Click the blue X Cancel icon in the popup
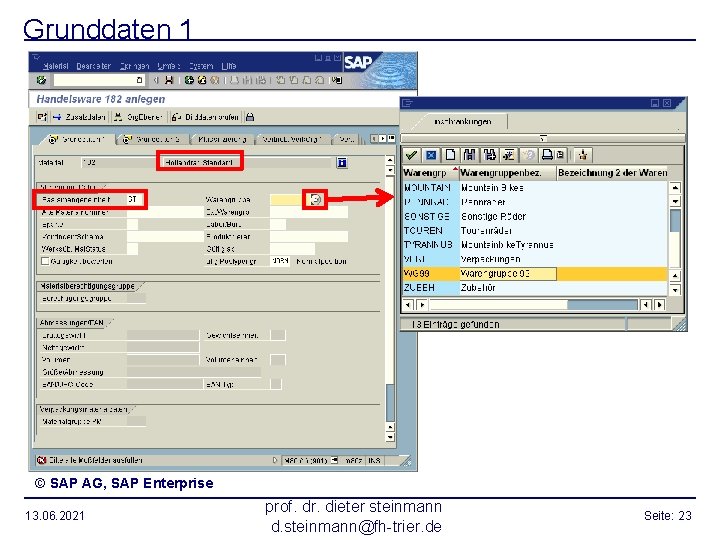720x540 pixels. [x=431, y=155]
